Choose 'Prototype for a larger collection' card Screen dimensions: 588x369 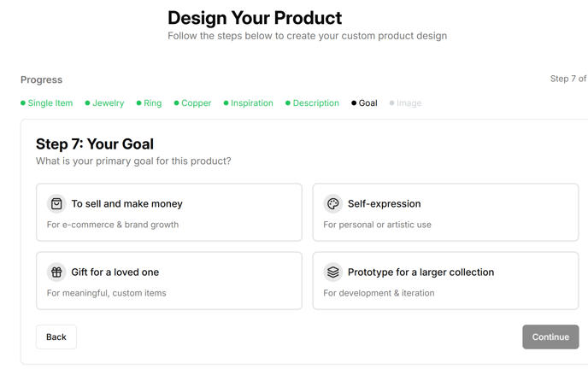coord(445,280)
